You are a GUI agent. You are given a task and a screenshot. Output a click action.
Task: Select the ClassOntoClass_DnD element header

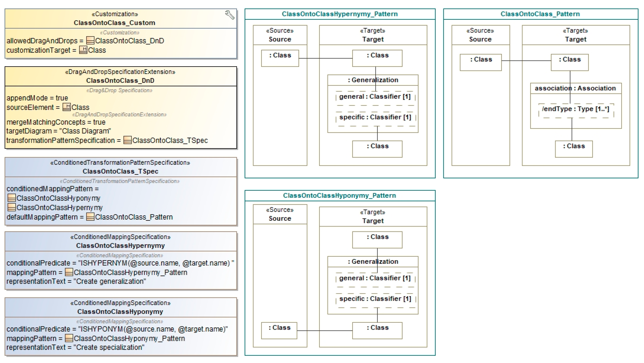click(120, 81)
